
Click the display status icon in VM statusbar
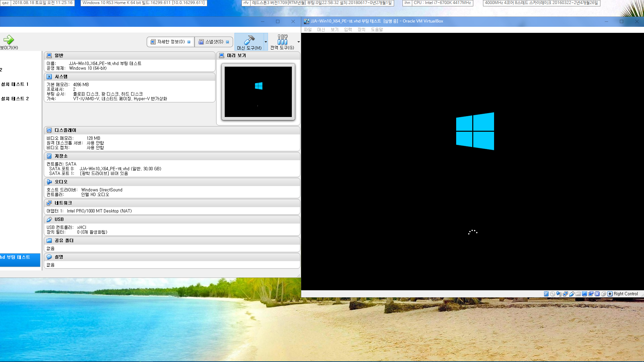[x=584, y=294]
